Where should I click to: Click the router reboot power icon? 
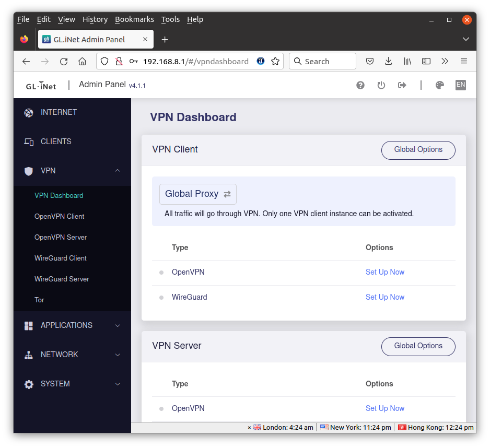[381, 85]
